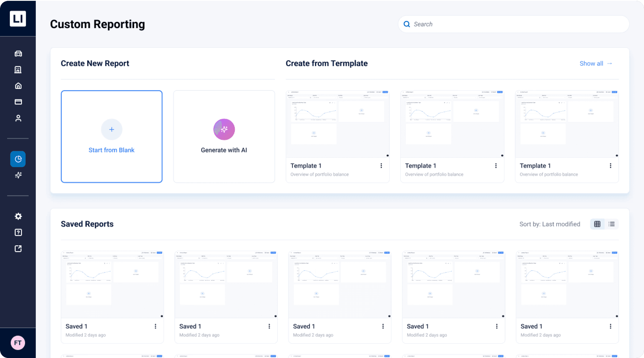The height and width of the screenshot is (358, 644).
Task: Click the AI sparkle sidebar icon
Action: [18, 175]
